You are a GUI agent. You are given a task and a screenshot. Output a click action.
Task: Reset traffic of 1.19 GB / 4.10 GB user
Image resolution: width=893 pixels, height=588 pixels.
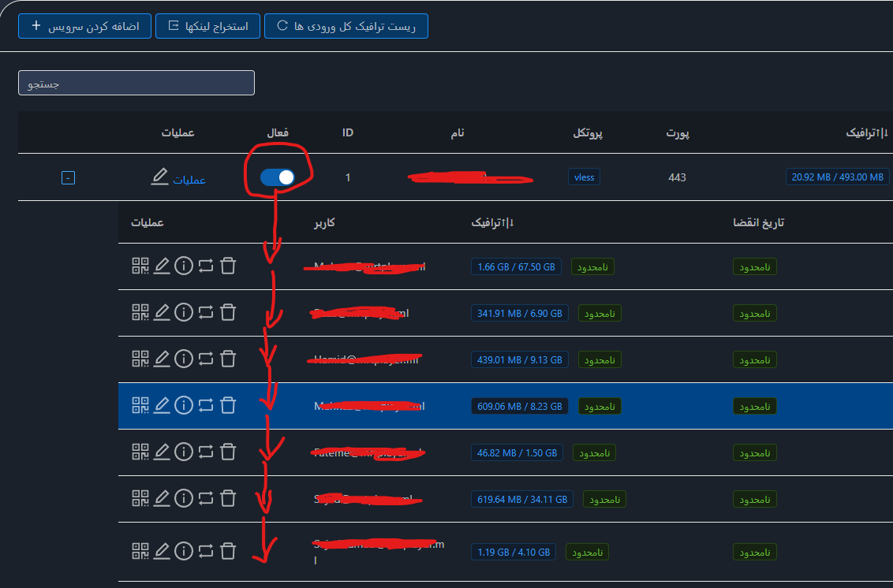click(x=206, y=552)
